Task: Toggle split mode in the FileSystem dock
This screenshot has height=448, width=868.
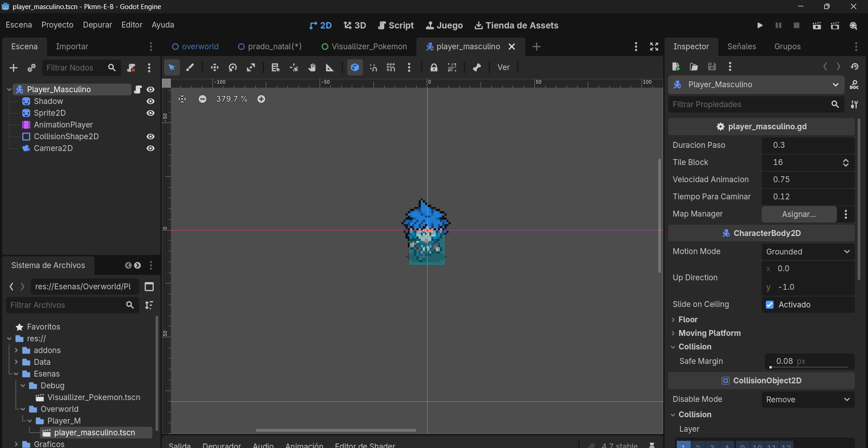Action: (x=149, y=287)
